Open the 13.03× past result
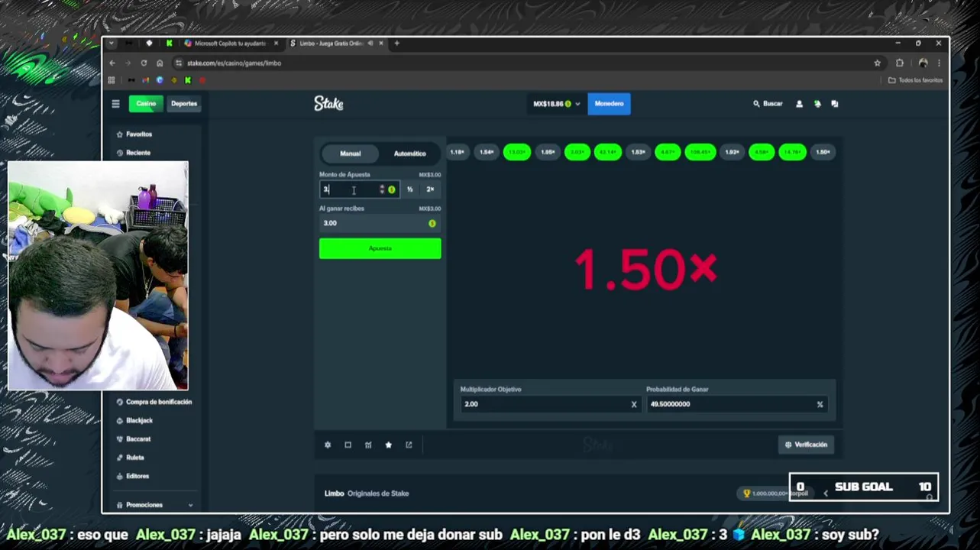Image resolution: width=980 pixels, height=550 pixels. click(517, 152)
